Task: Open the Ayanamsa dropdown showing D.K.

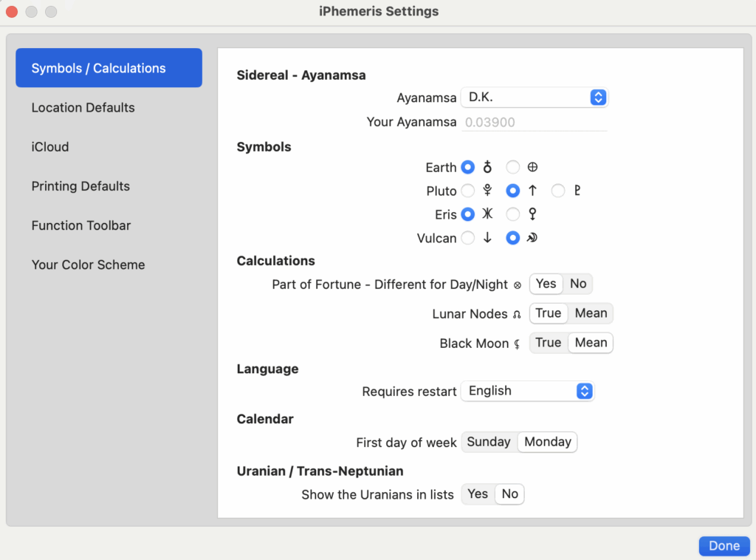Action: click(534, 98)
